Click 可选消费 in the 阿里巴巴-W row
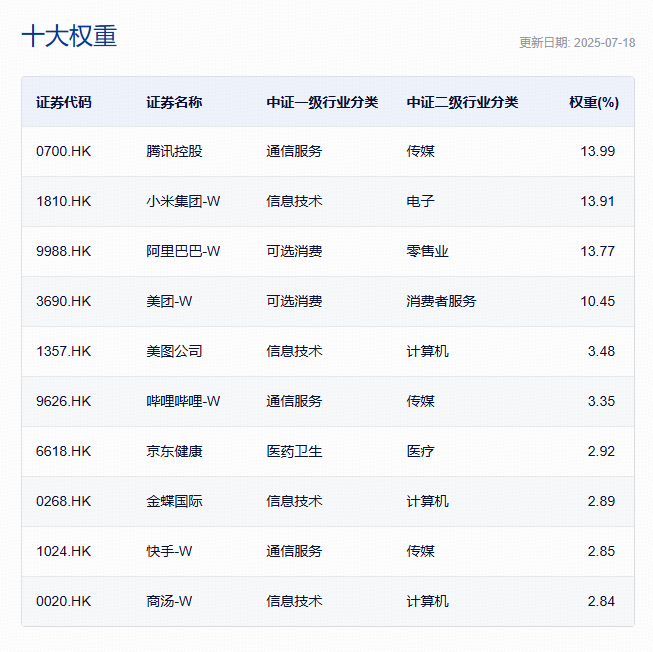Screen dimensions: 653x652 click(294, 251)
